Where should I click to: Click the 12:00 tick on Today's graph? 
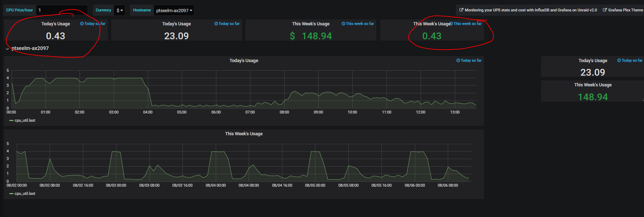[x=421, y=112]
